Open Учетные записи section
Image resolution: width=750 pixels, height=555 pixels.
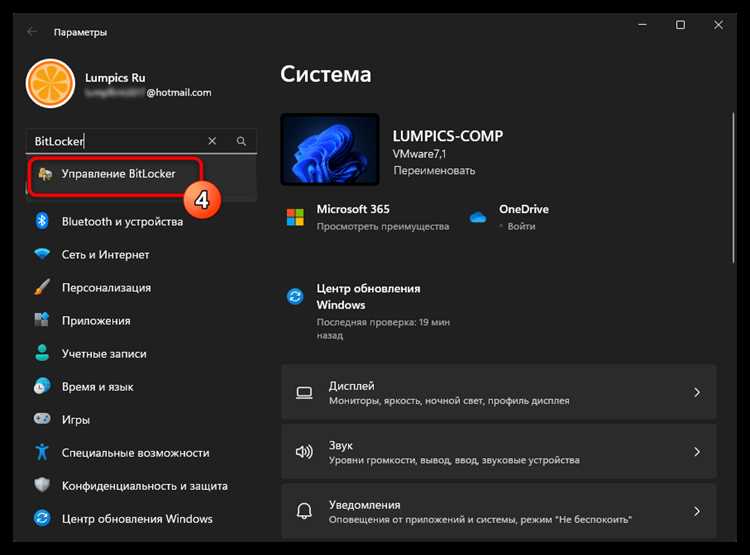click(x=104, y=354)
